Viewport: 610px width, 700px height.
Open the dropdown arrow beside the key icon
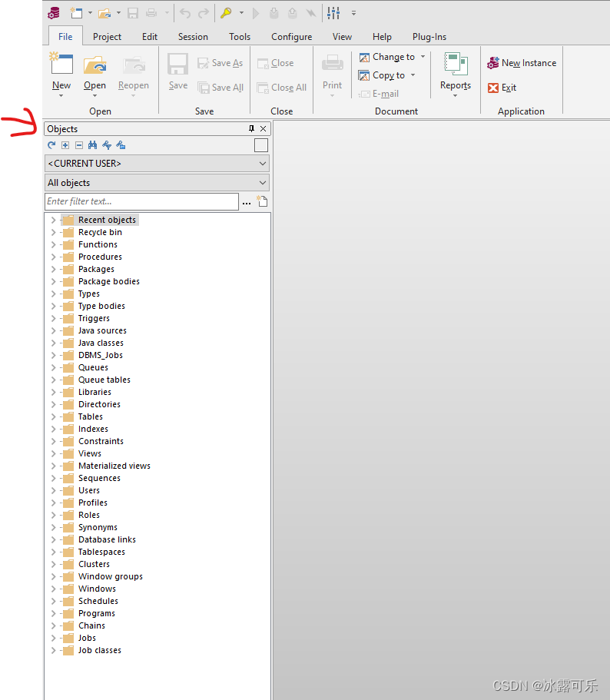click(241, 13)
